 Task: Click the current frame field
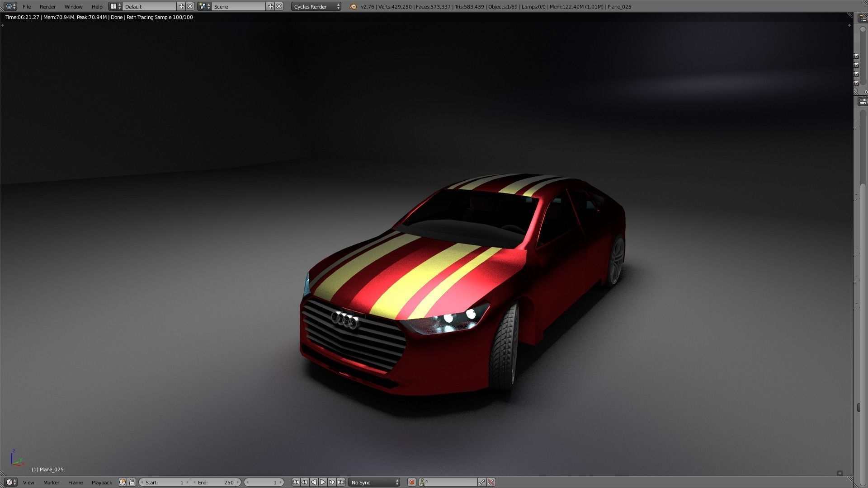tap(264, 482)
